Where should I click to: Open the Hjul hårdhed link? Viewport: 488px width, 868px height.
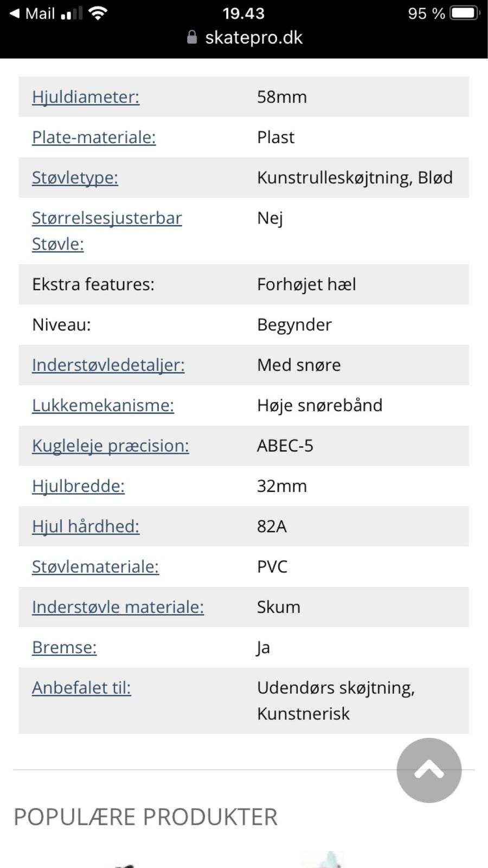coord(86,526)
